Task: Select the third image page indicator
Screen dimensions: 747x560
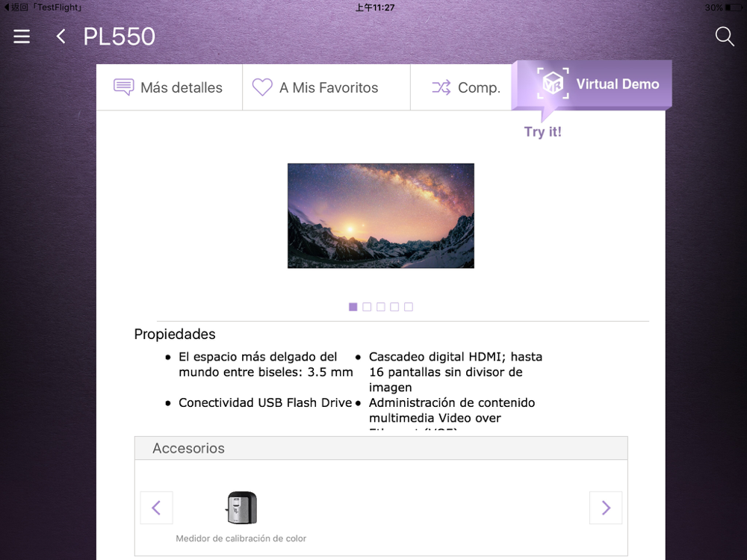Action: (381, 307)
